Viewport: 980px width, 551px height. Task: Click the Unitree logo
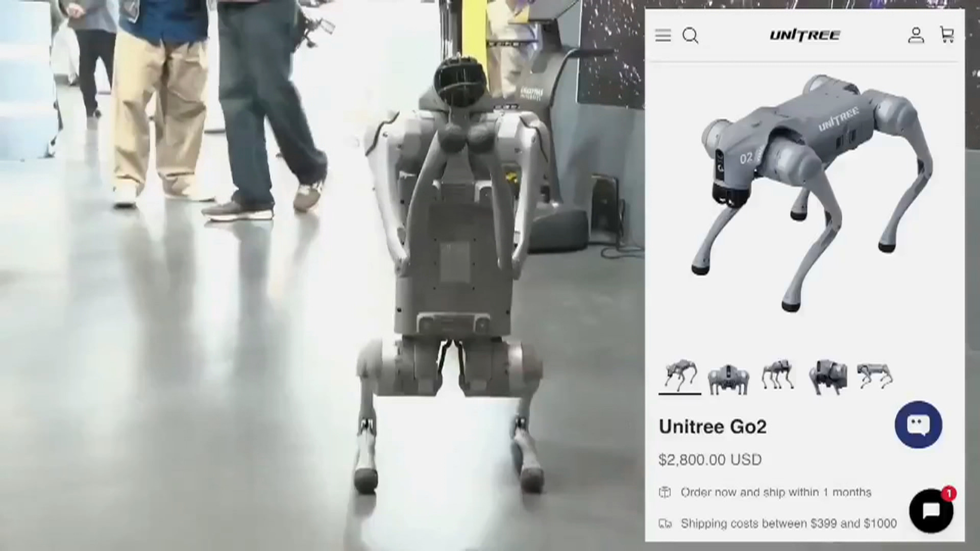805,35
